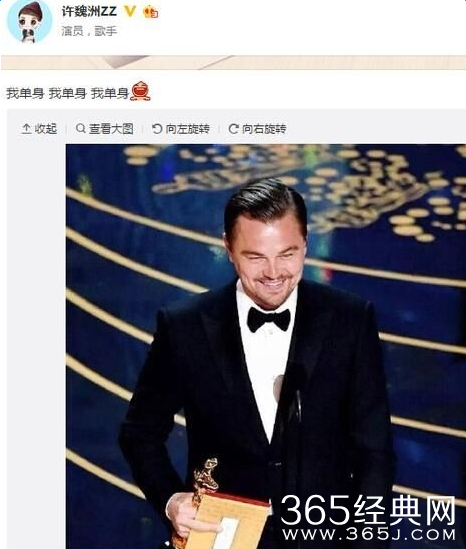Click the 365经典网 watermark text

[x=368, y=509]
